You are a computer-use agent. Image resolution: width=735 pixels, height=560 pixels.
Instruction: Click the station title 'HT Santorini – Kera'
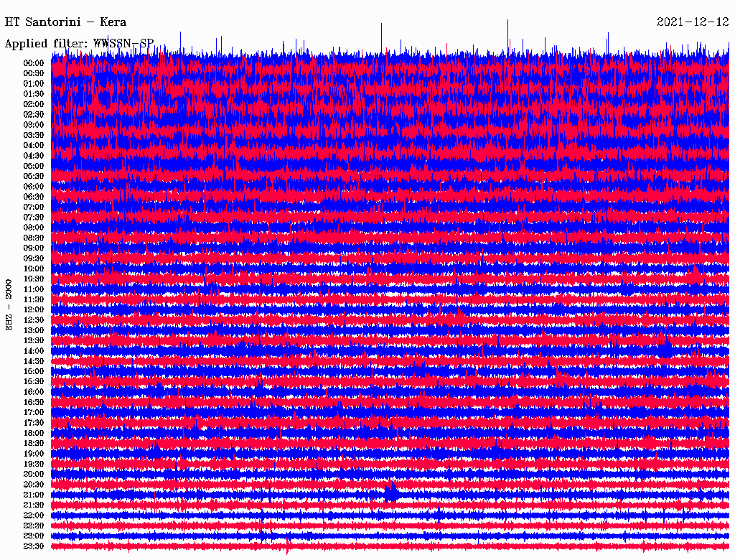point(65,22)
